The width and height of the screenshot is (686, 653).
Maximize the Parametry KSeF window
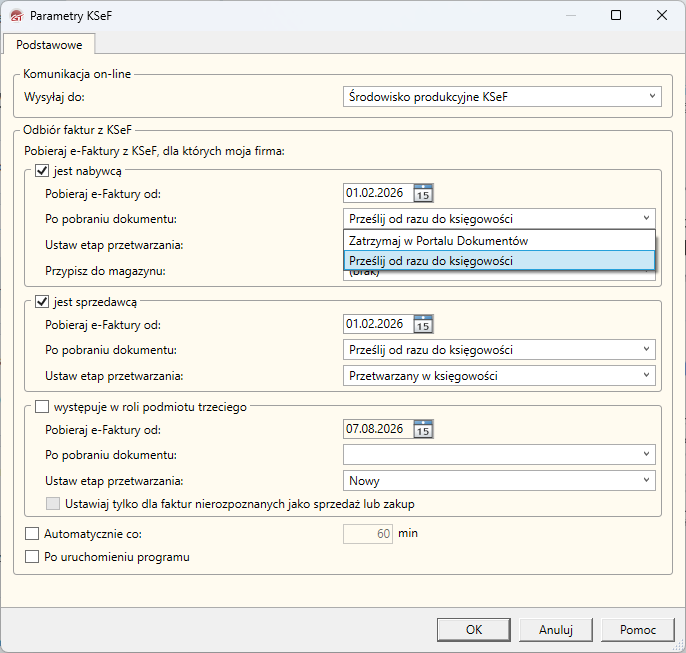tap(616, 15)
